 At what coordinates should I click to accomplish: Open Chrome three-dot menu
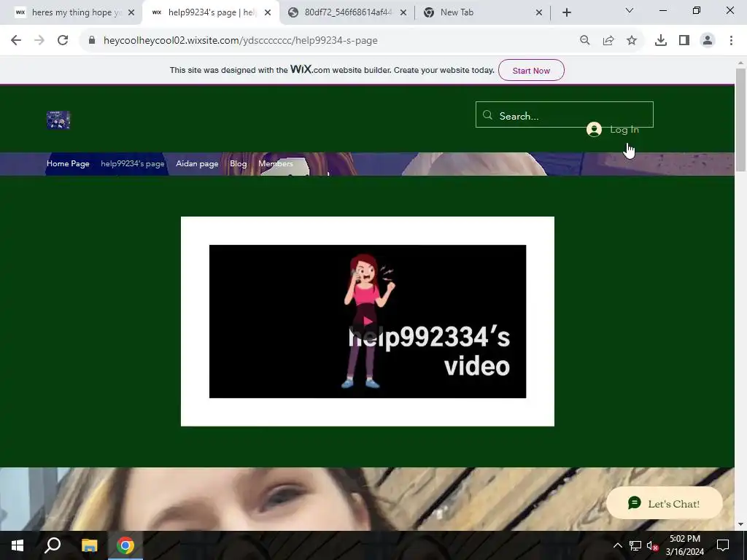pyautogui.click(x=731, y=41)
